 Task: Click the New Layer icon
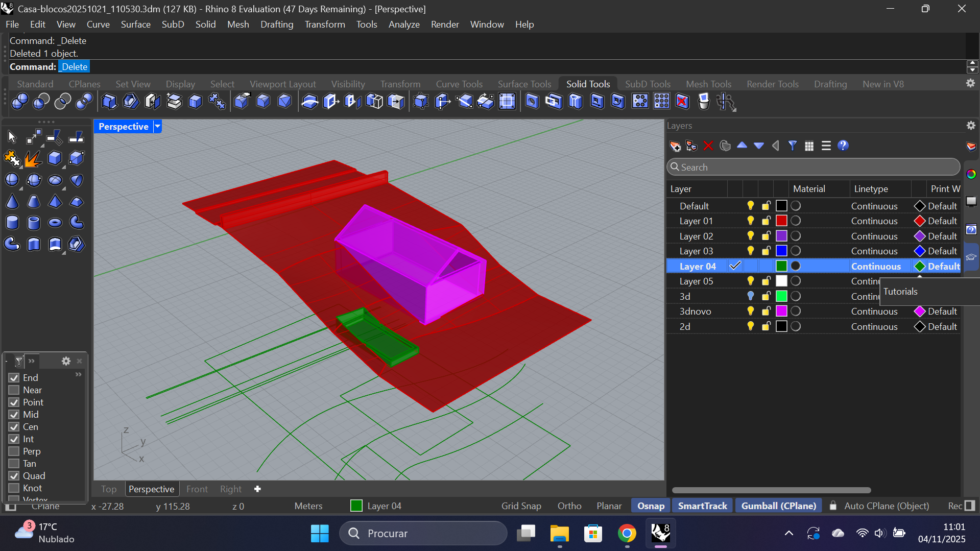click(x=675, y=146)
